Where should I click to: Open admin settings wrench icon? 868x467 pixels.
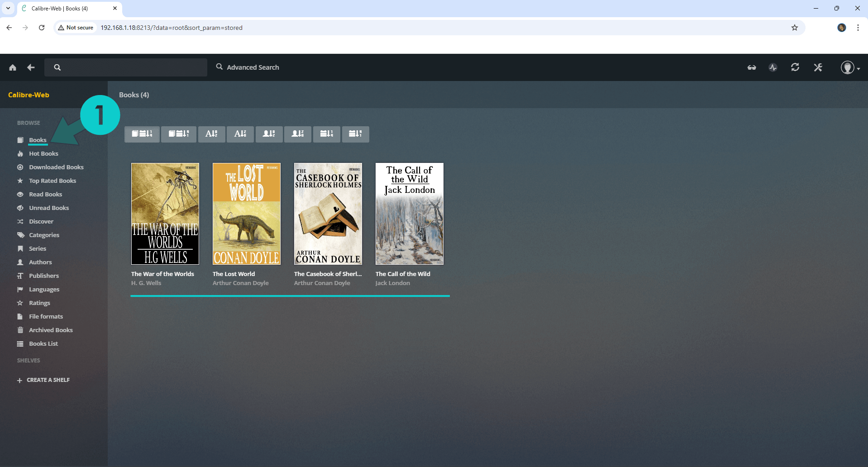click(818, 67)
